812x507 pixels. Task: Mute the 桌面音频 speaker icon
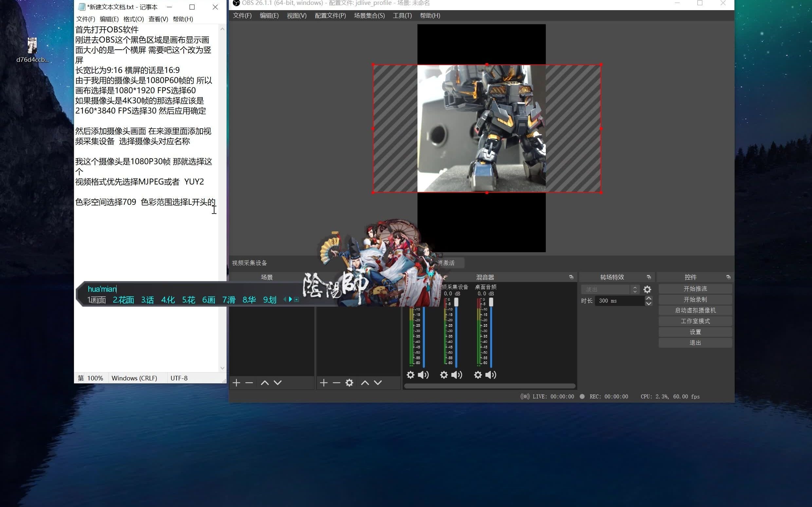pos(490,375)
